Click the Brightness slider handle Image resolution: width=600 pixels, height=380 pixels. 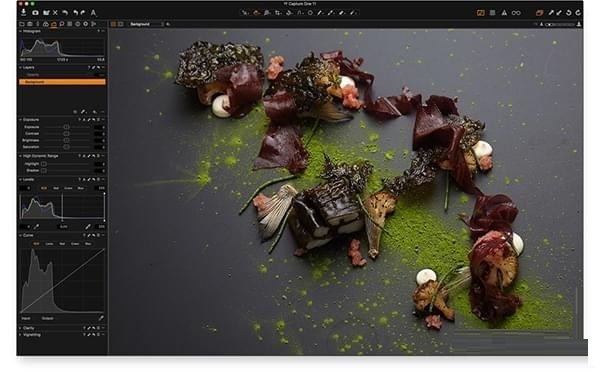point(67,140)
